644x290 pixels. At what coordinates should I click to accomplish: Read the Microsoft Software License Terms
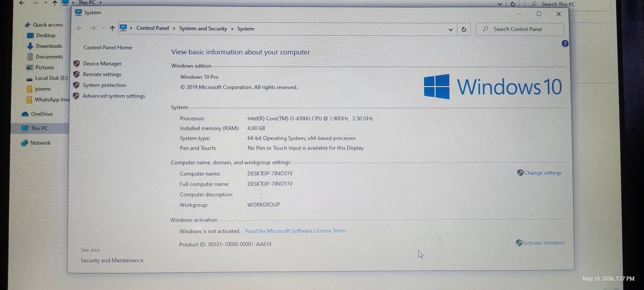tap(296, 231)
